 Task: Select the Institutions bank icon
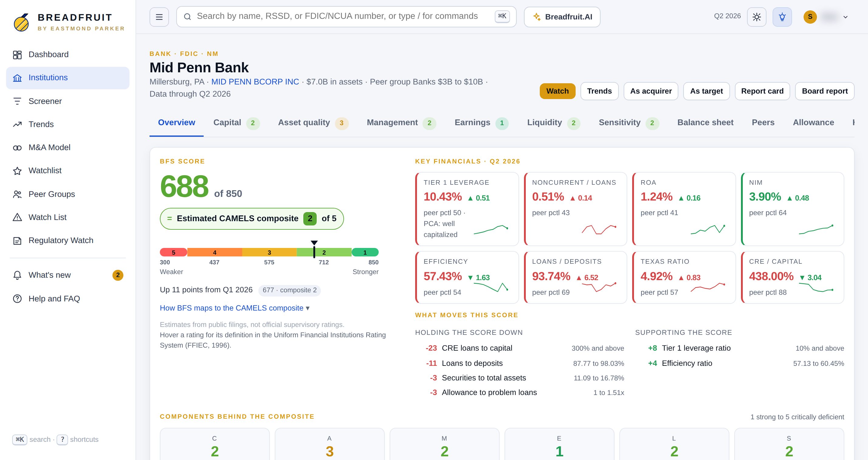pyautogui.click(x=17, y=78)
